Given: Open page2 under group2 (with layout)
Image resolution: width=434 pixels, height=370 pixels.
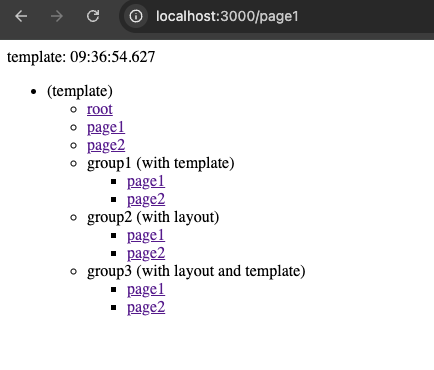Looking at the screenshot, I should 146,254.
